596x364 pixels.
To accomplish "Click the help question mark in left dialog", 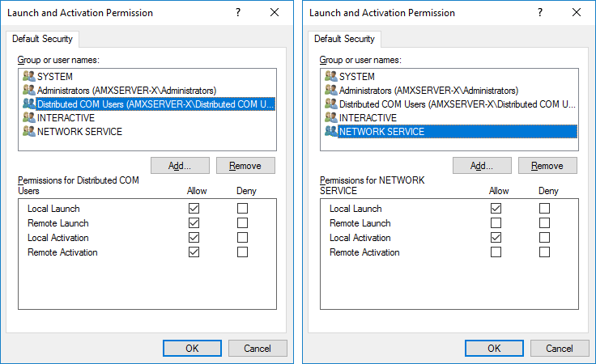I will [238, 13].
